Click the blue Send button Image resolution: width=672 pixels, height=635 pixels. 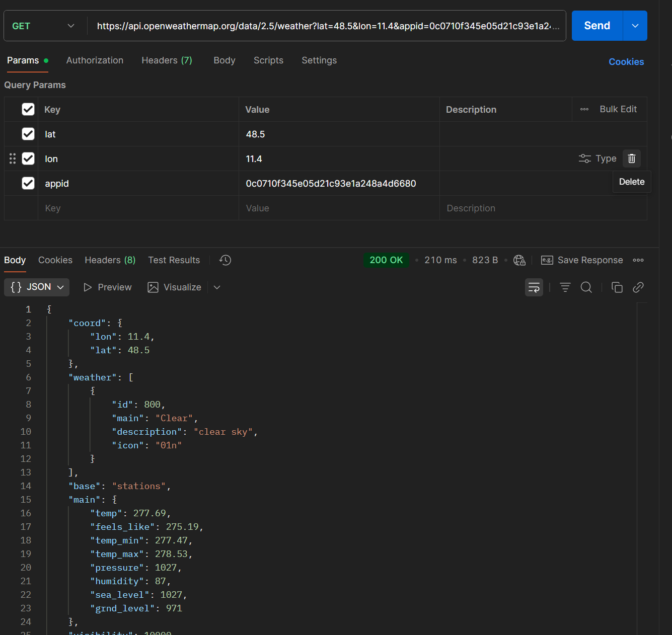597,26
